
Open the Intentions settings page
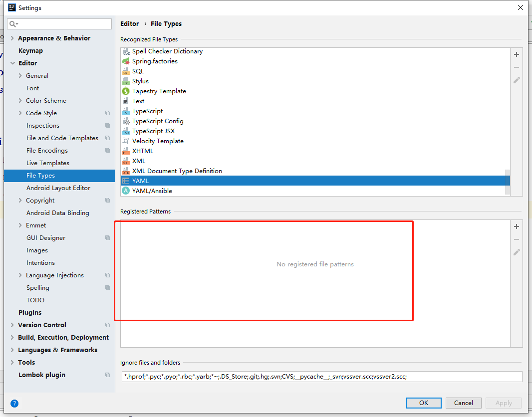point(40,263)
